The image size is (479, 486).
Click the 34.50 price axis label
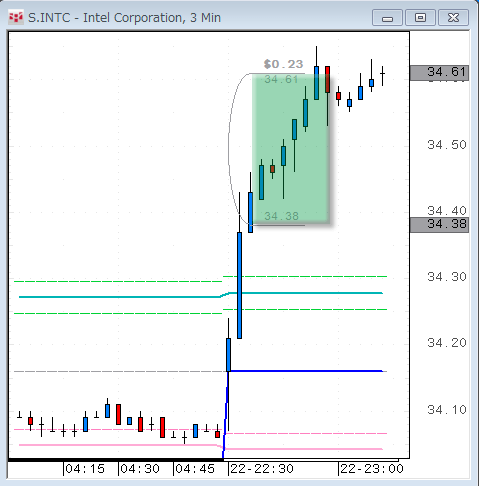(x=447, y=145)
